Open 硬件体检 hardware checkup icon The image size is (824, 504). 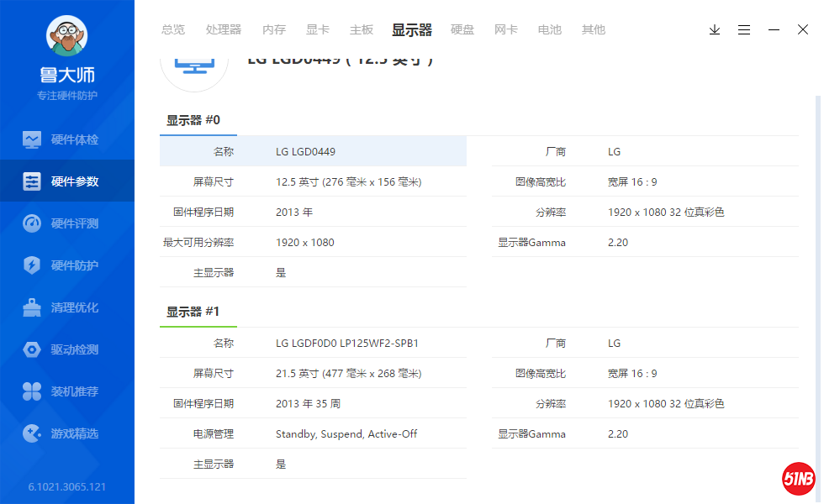point(32,139)
